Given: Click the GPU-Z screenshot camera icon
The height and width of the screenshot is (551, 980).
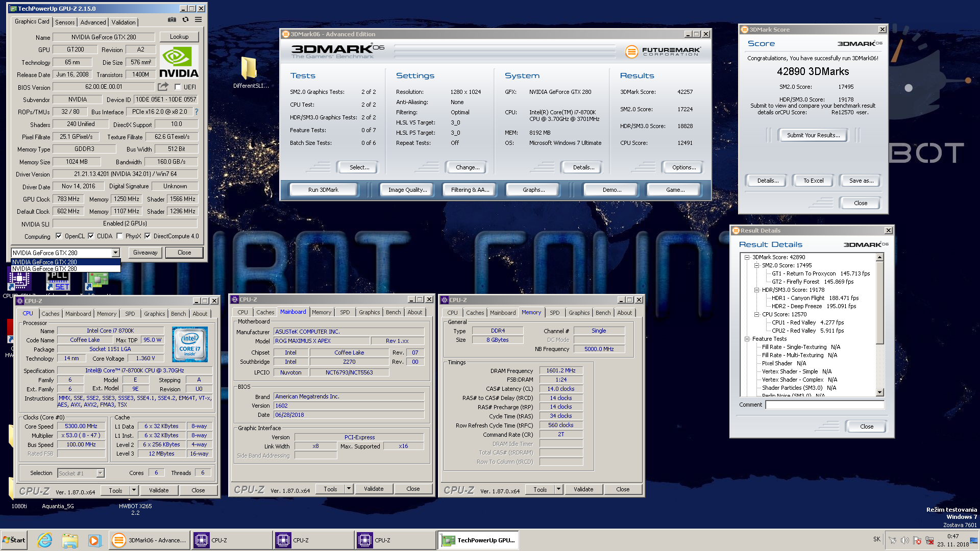Looking at the screenshot, I should point(172,20).
